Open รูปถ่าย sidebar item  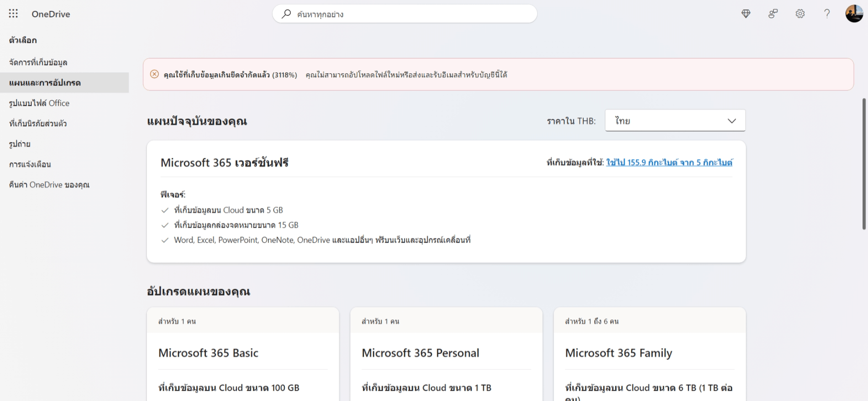(64, 144)
